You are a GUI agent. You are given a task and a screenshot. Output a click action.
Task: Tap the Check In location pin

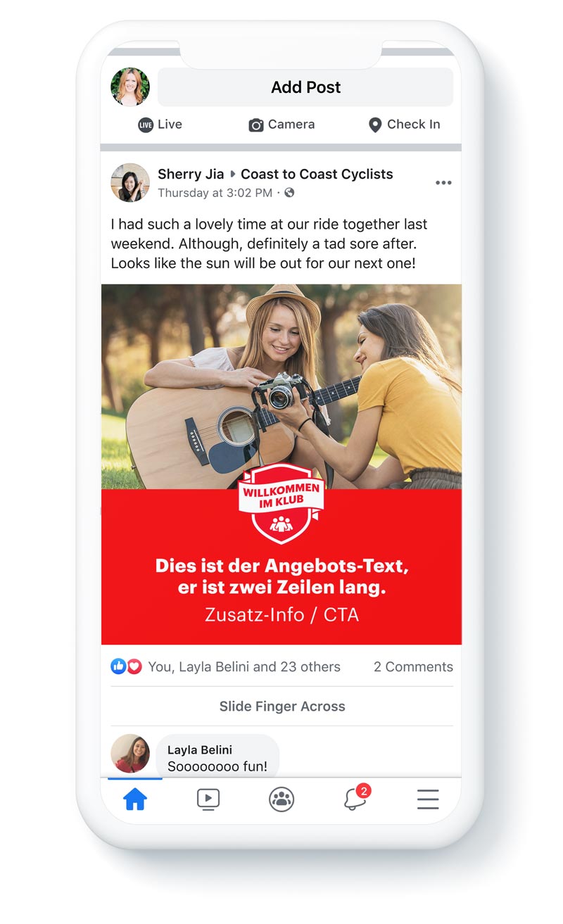pyautogui.click(x=375, y=125)
